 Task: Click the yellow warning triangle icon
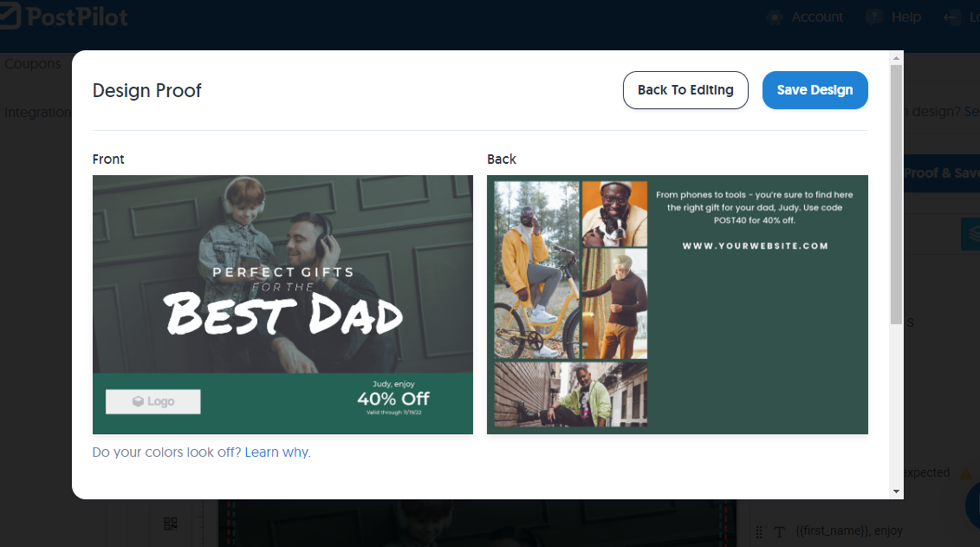point(966,474)
